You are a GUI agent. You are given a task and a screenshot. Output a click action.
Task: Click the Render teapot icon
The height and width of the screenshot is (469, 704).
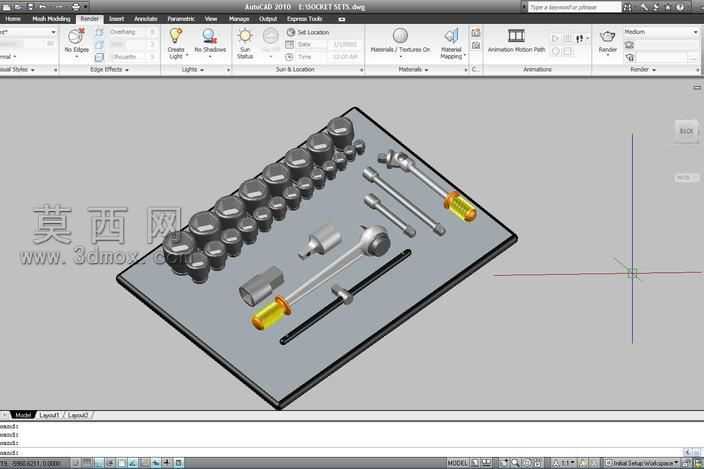pyautogui.click(x=607, y=36)
